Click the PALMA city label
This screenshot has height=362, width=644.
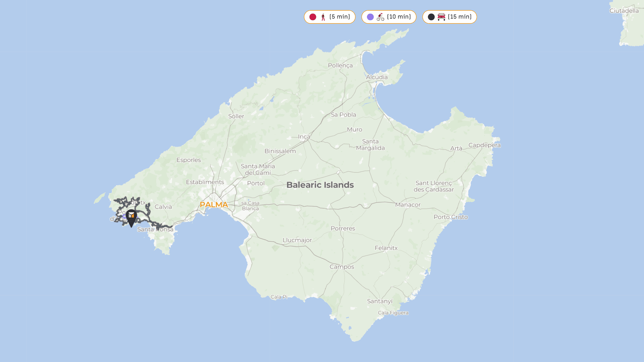point(214,204)
